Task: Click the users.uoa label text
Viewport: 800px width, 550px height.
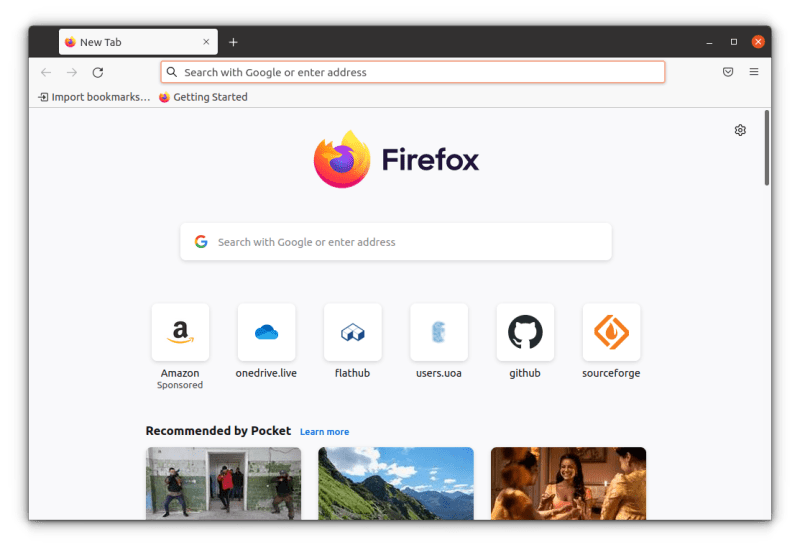Action: coord(439,373)
